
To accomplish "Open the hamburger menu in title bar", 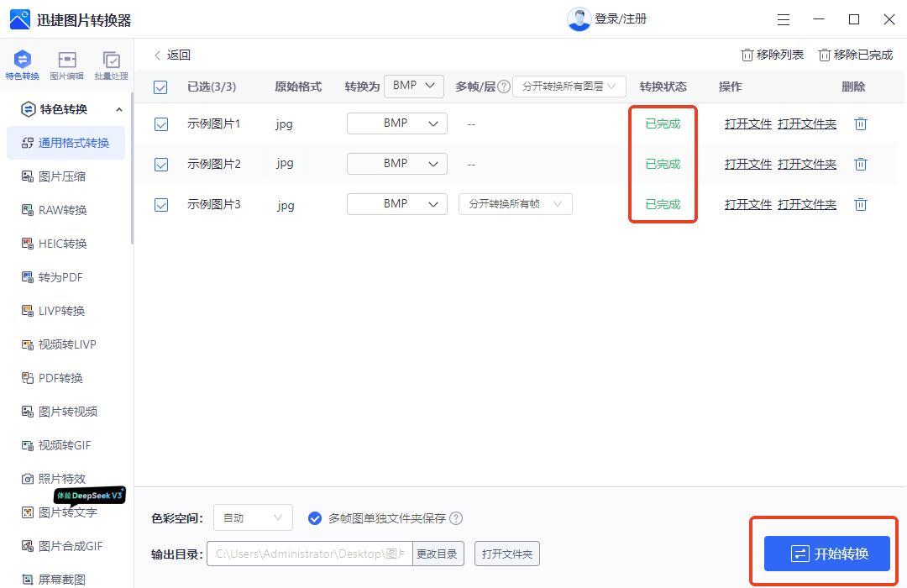I will (783, 19).
